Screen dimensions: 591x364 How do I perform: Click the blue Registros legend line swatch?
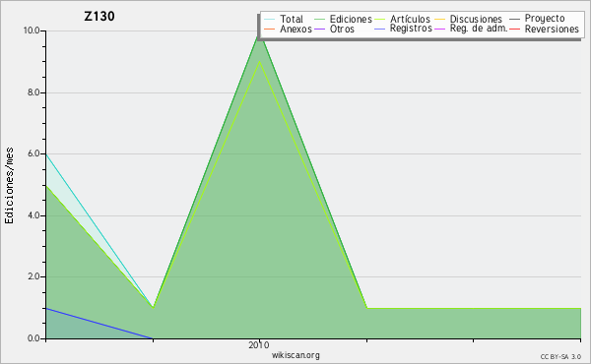point(379,29)
